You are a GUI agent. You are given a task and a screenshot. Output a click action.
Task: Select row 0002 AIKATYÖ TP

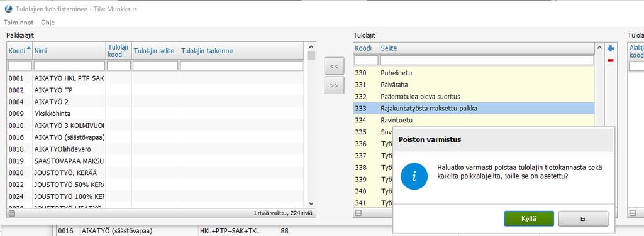(156, 90)
